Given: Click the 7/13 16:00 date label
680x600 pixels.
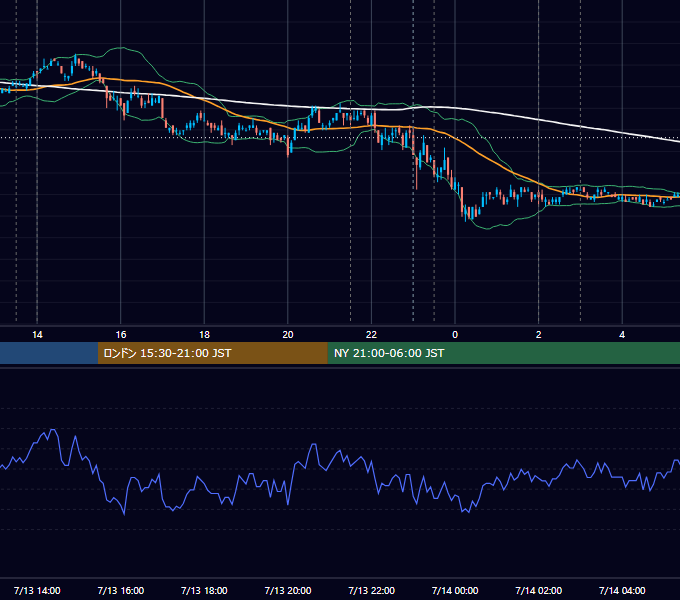Looking at the screenshot, I should tap(121, 590).
